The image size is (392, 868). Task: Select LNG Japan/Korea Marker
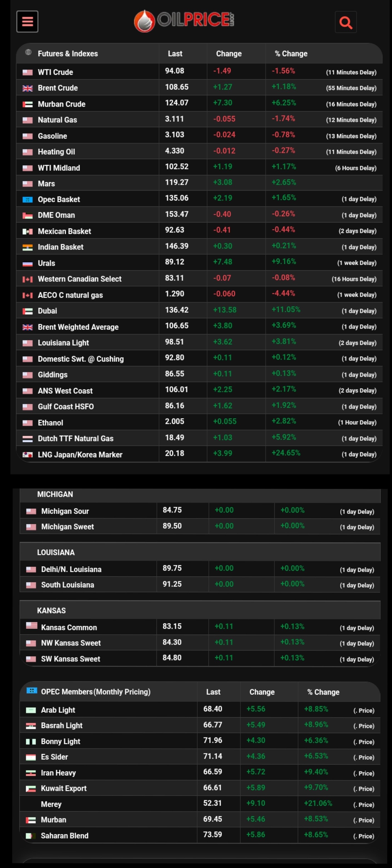click(x=80, y=455)
